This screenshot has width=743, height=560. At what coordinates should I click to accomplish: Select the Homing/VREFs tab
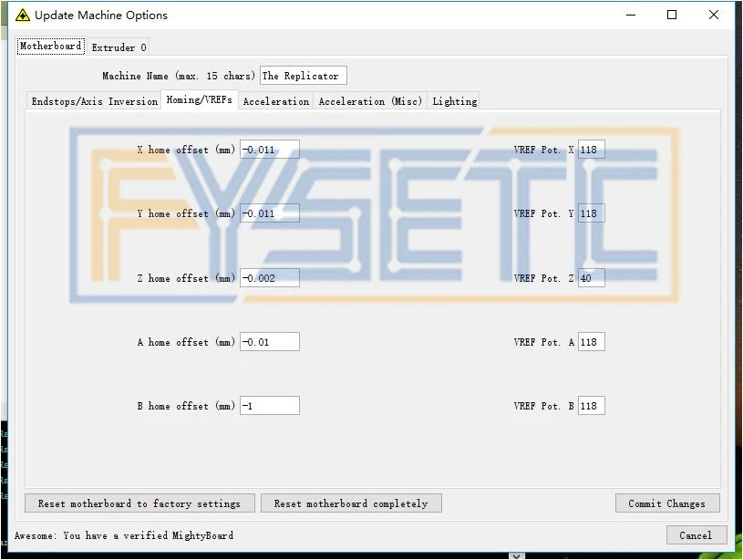(x=199, y=99)
